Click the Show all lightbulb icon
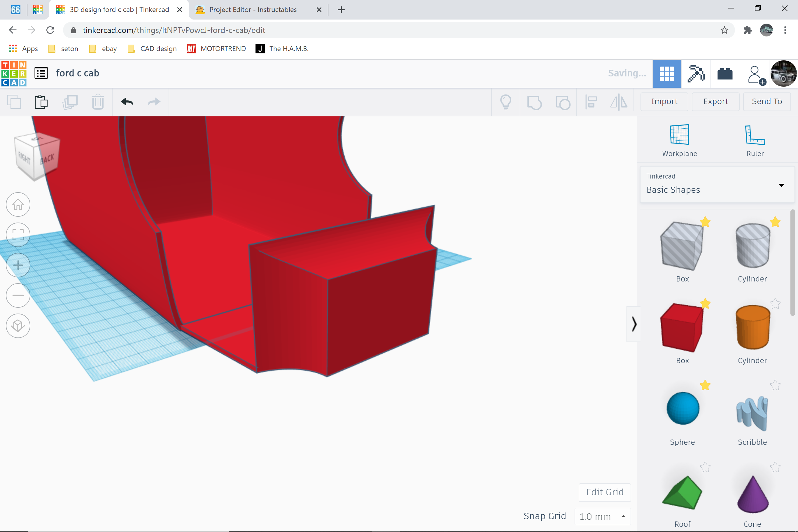 [x=506, y=102]
